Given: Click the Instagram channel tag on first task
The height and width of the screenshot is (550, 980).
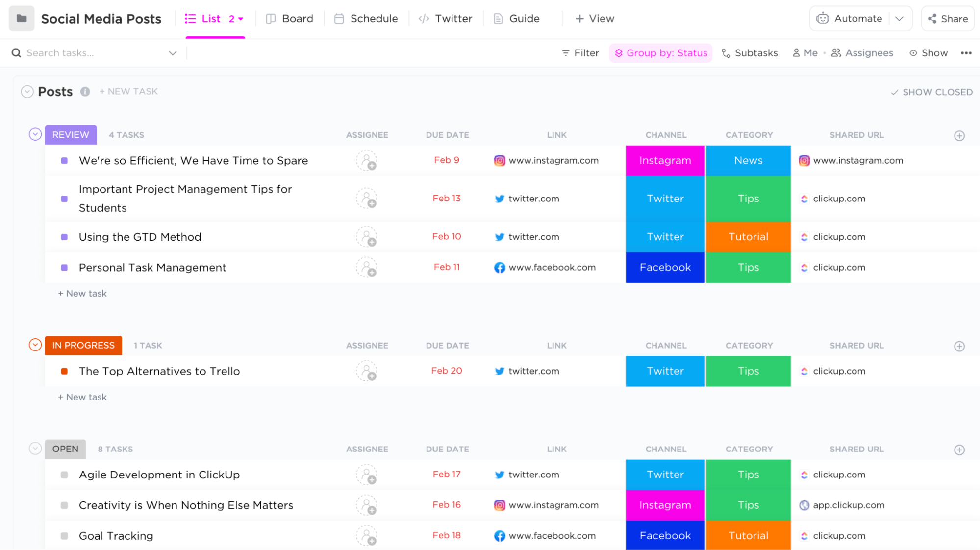Looking at the screenshot, I should click(665, 160).
